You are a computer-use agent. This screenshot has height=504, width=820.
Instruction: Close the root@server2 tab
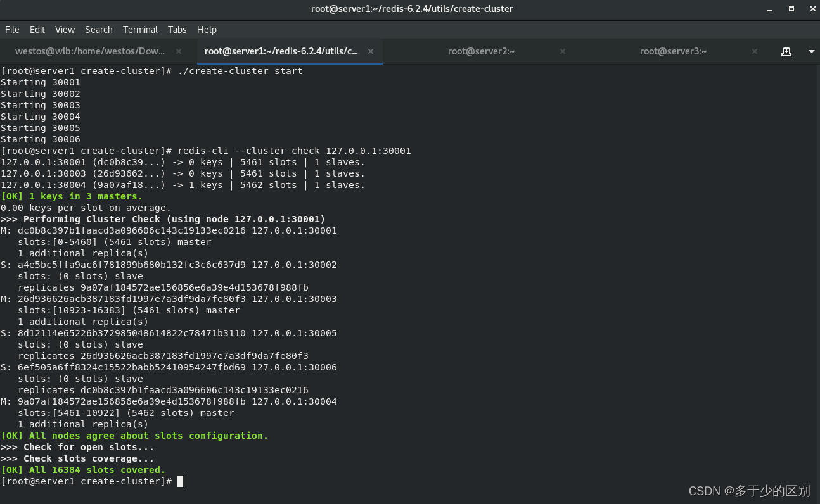click(x=563, y=51)
